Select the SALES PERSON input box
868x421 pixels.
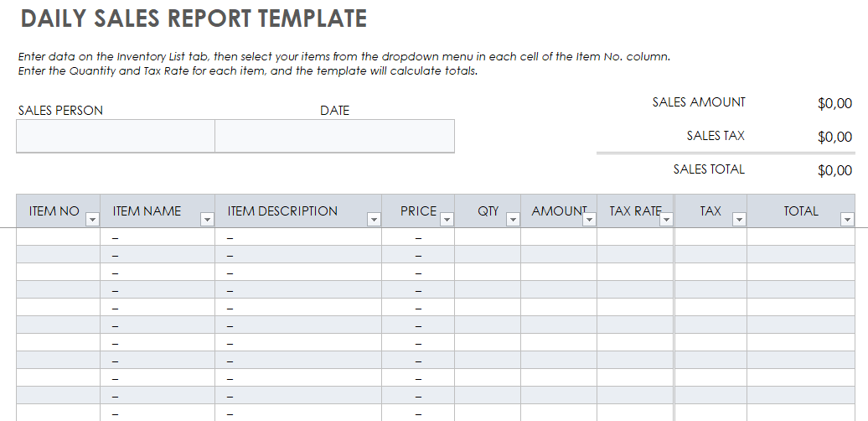tap(116, 136)
